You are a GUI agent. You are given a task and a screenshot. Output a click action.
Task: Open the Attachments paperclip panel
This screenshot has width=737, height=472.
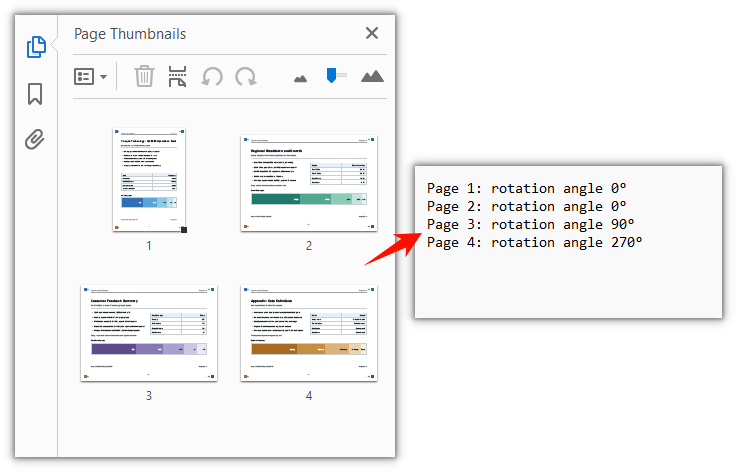[x=35, y=140]
